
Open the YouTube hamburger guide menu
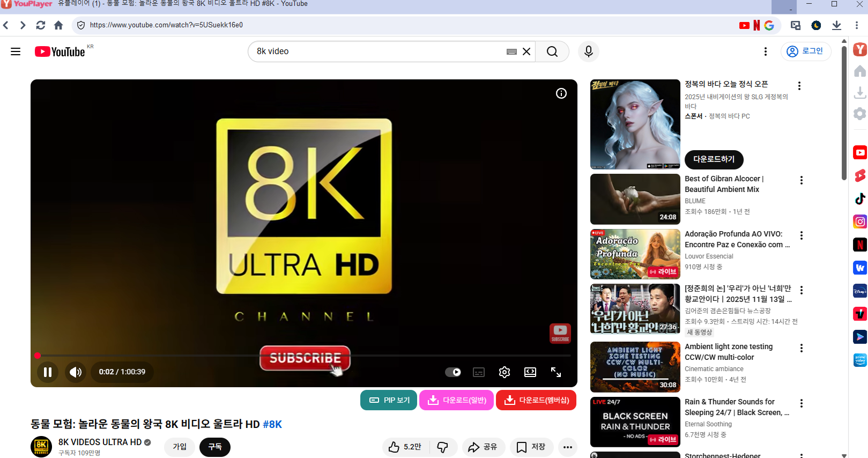coord(16,51)
